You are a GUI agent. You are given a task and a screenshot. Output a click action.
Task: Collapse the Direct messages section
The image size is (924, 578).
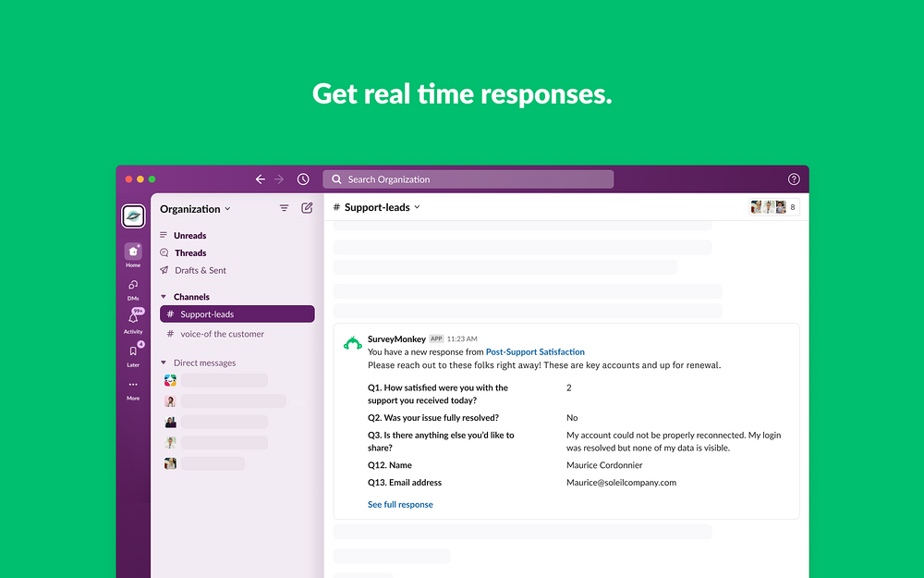pos(164,363)
